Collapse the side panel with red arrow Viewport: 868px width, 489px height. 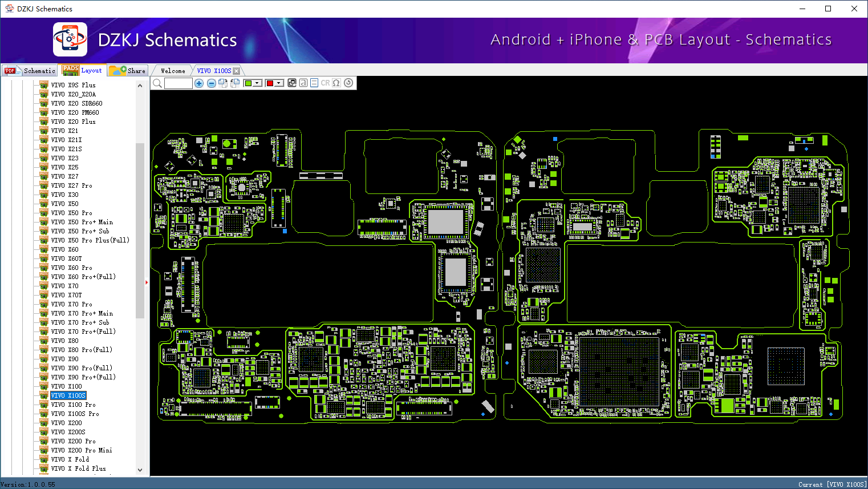tap(147, 282)
